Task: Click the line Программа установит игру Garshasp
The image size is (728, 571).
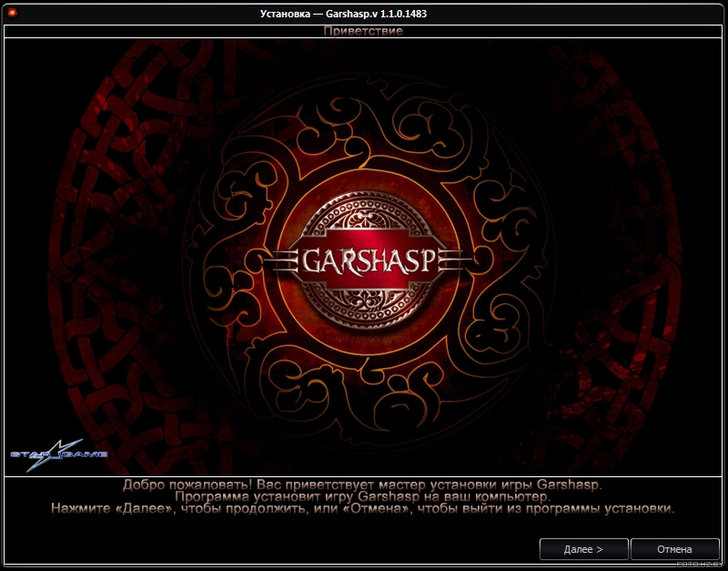Action: point(363,496)
